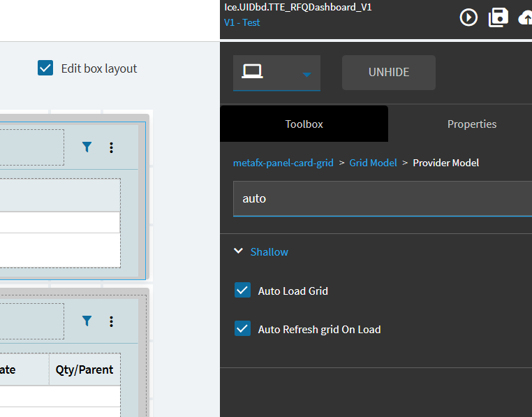
Task: Go to metafx-panel-card-grid breadcrumb
Action: click(x=283, y=163)
